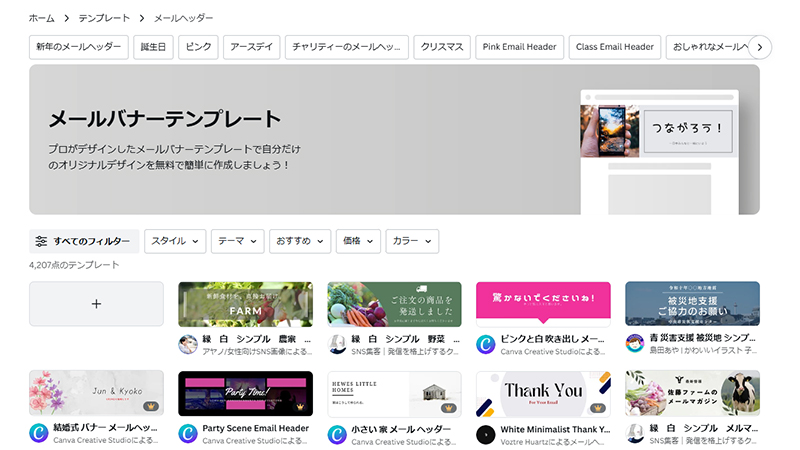Click Canva avatar beside ピンクと白吹き出し template
The image size is (800, 450).
click(486, 344)
